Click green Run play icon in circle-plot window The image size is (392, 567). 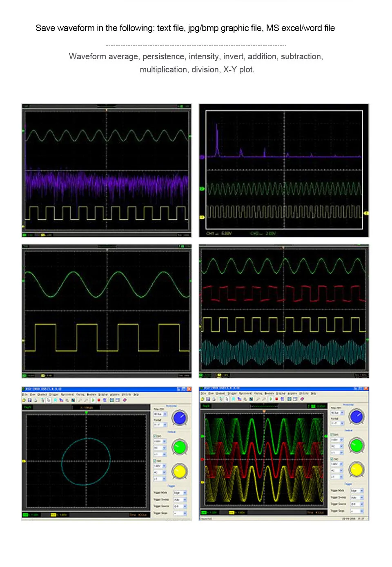pos(93,400)
